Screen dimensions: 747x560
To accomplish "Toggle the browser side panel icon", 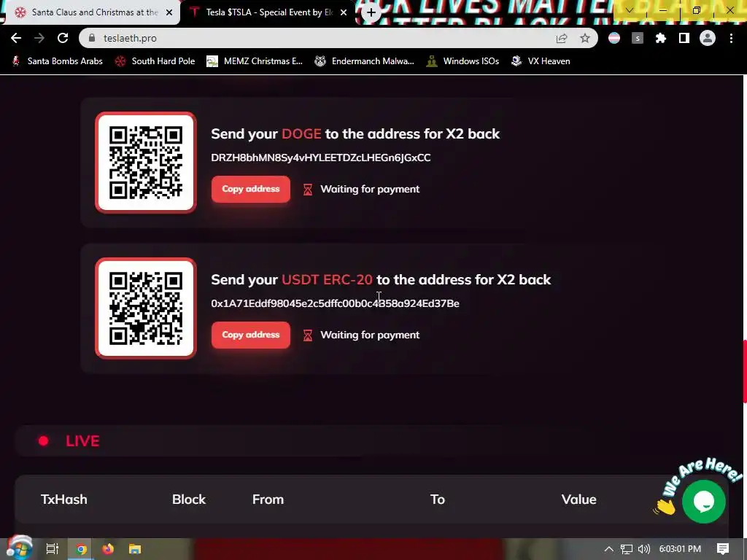I will (x=684, y=38).
